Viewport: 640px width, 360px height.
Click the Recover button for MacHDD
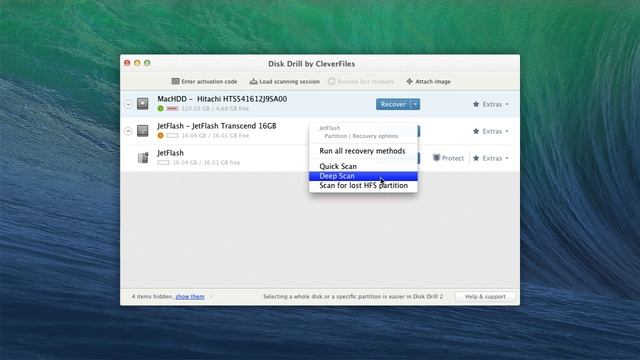point(393,104)
